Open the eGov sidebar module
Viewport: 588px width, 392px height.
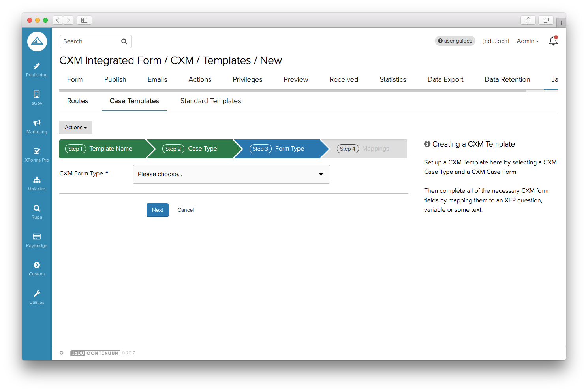click(37, 98)
